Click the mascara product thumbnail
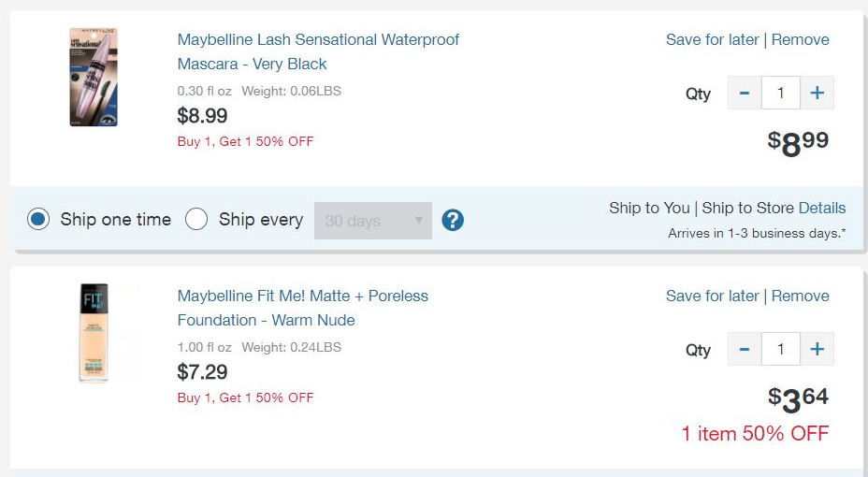 coord(94,77)
